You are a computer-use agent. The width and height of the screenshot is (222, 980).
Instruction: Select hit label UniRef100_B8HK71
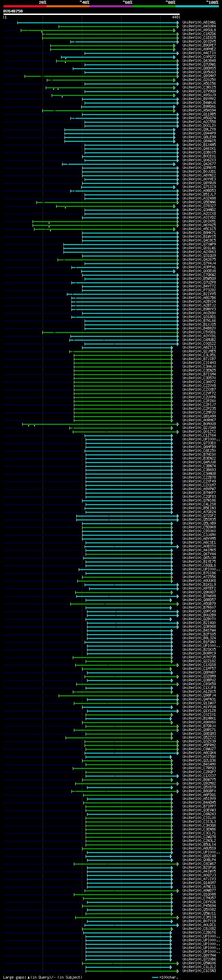point(199,233)
